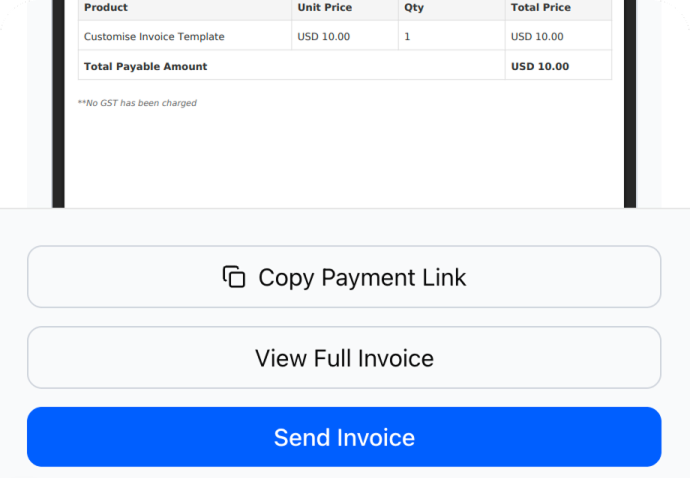Tap the blue Send Invoice button
The width and height of the screenshot is (690, 478).
(344, 437)
